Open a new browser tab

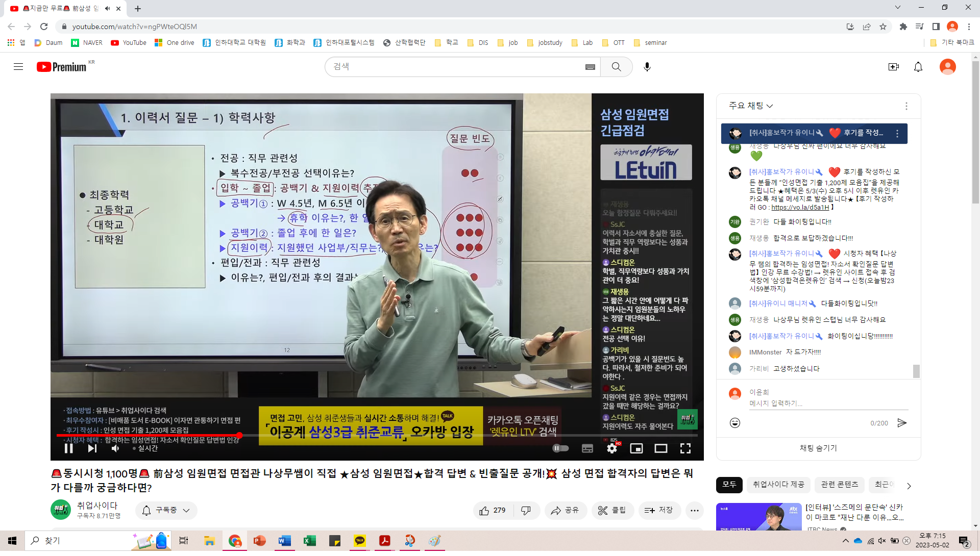[x=138, y=8]
